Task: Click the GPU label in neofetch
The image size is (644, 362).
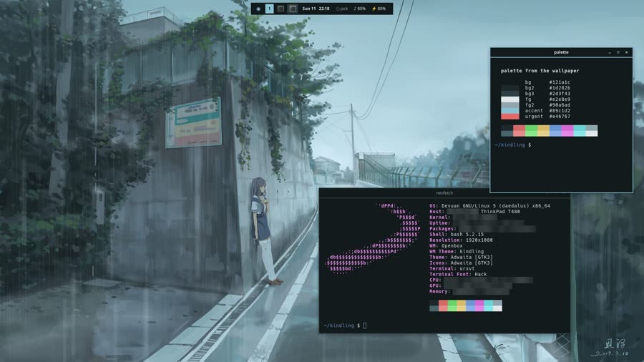Action: [x=434, y=286]
